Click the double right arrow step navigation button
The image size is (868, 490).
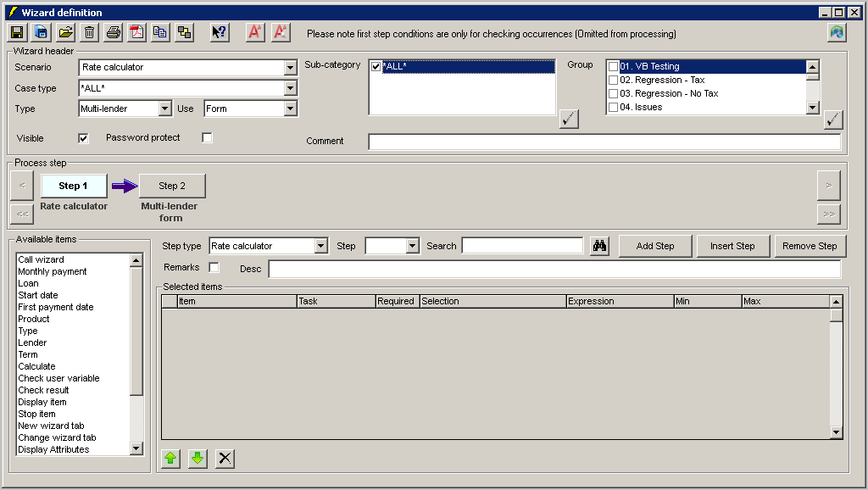coord(829,214)
